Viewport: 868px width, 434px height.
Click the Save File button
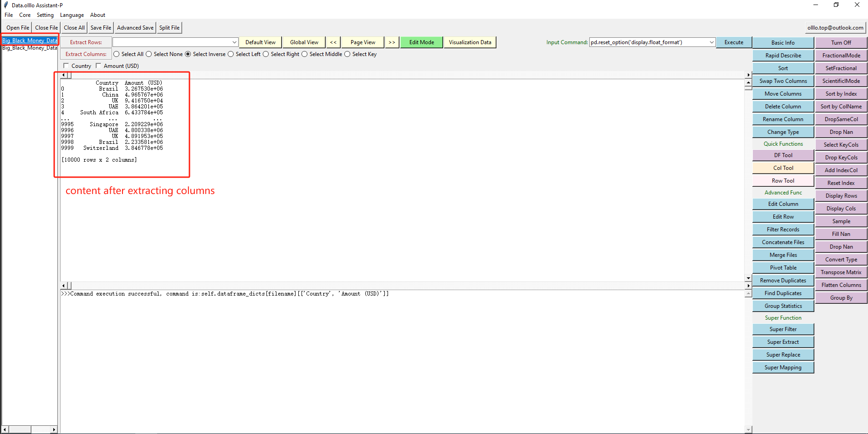click(x=101, y=28)
